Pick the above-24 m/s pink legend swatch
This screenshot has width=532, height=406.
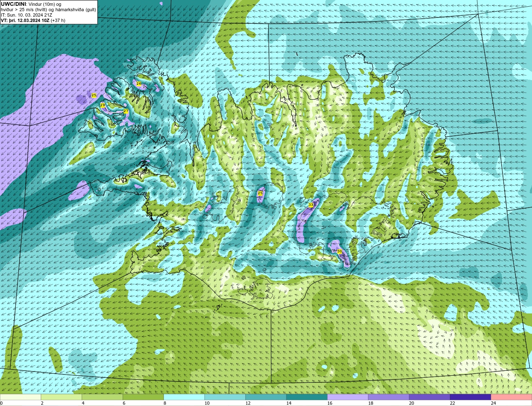pyautogui.click(x=512, y=397)
